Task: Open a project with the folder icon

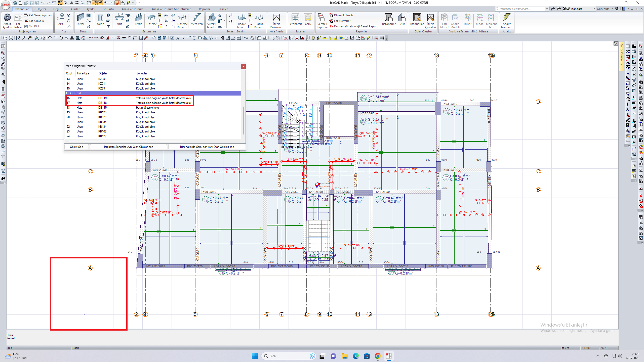Action: click(x=26, y=3)
